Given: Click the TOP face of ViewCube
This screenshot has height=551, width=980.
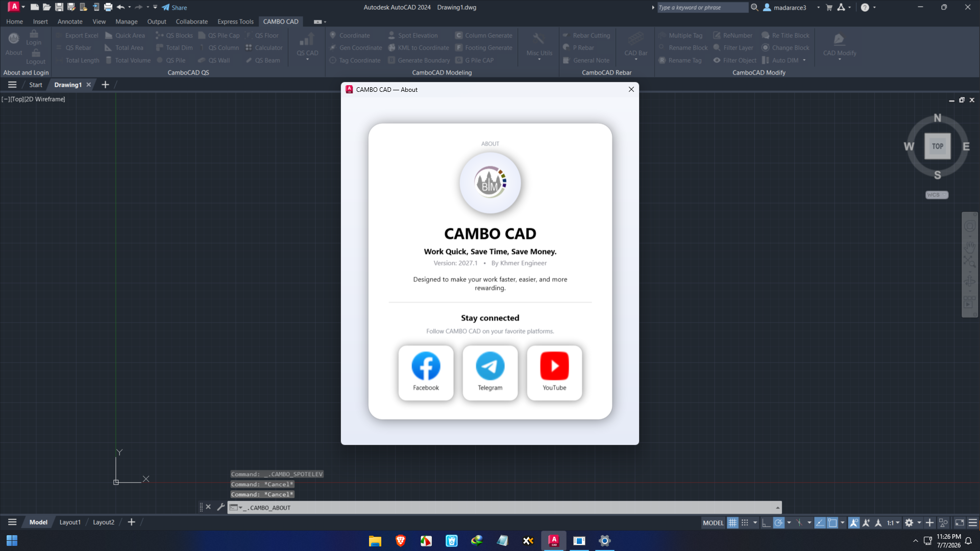Looking at the screenshot, I should click(937, 146).
